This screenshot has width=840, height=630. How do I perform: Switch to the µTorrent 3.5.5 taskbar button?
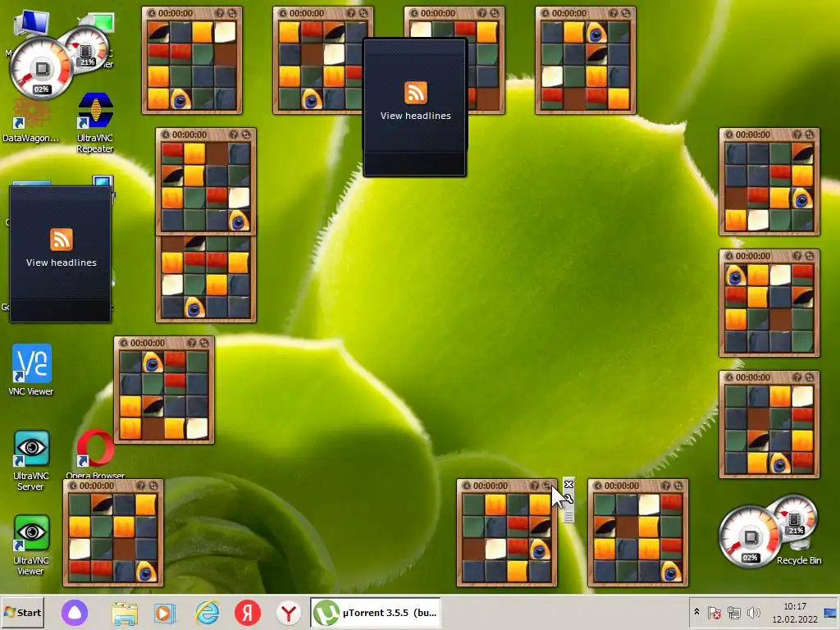pos(376,612)
